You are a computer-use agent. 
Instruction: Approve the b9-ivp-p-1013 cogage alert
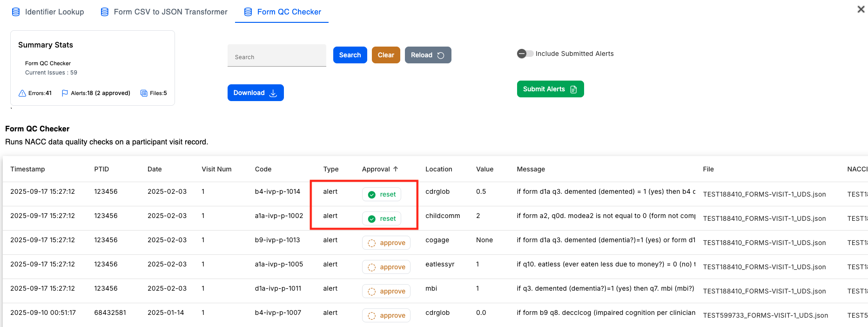[386, 243]
